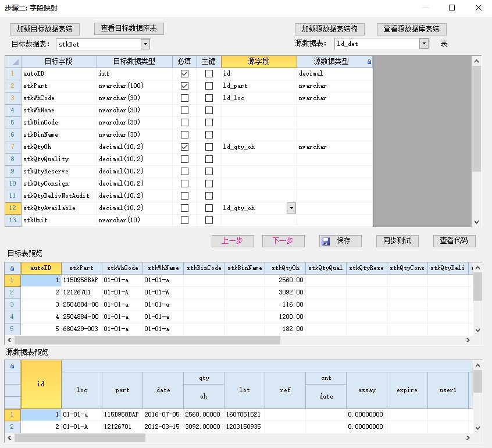Enable 必填 for stkWhCode row

(184, 98)
